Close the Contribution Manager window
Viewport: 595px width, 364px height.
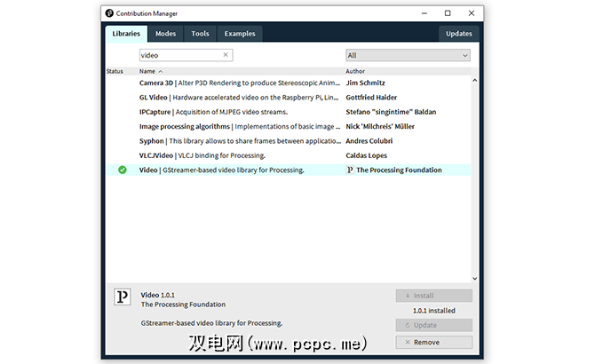click(472, 13)
